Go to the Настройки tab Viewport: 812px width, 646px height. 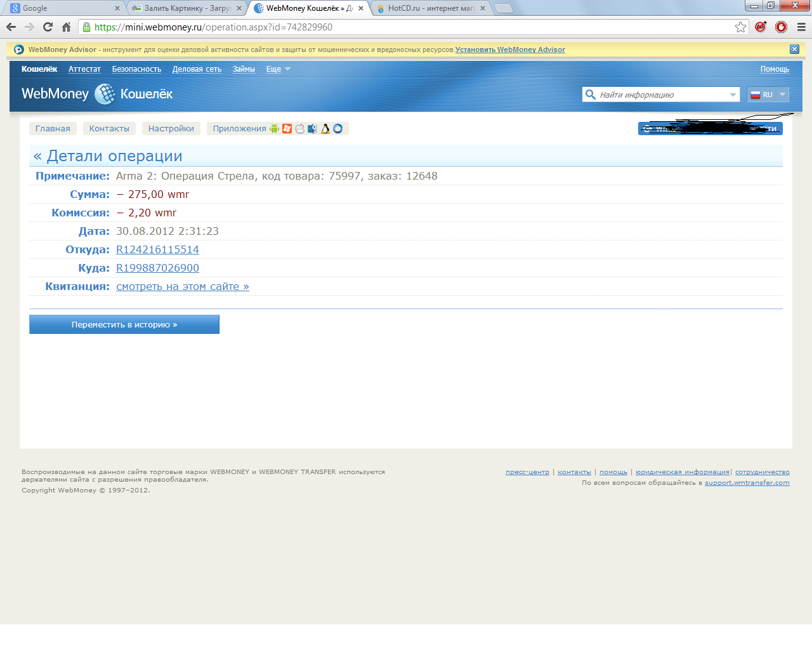[171, 129]
